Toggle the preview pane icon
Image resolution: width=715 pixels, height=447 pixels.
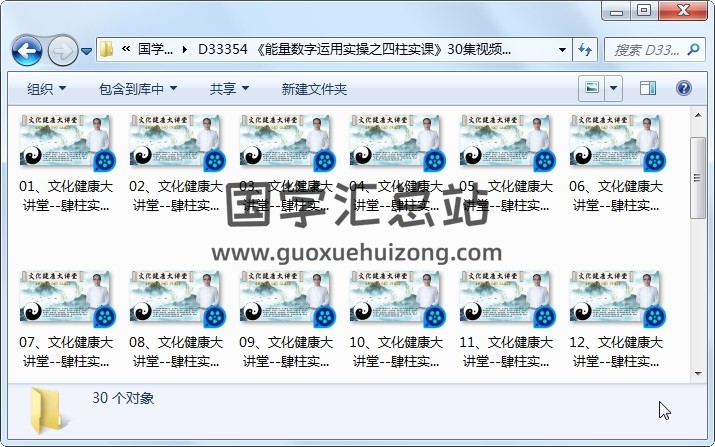pos(647,89)
